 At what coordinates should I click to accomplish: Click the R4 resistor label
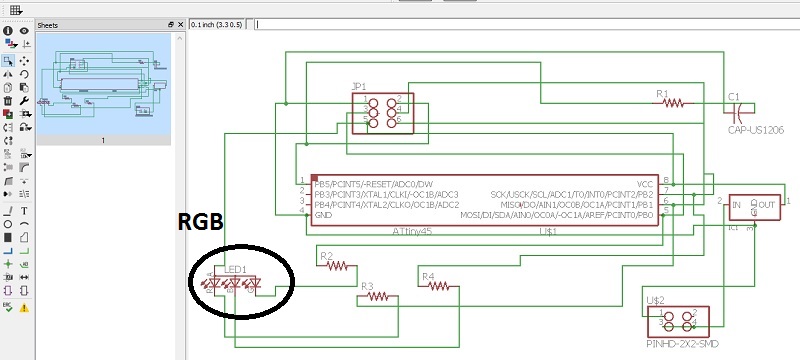[428, 276]
